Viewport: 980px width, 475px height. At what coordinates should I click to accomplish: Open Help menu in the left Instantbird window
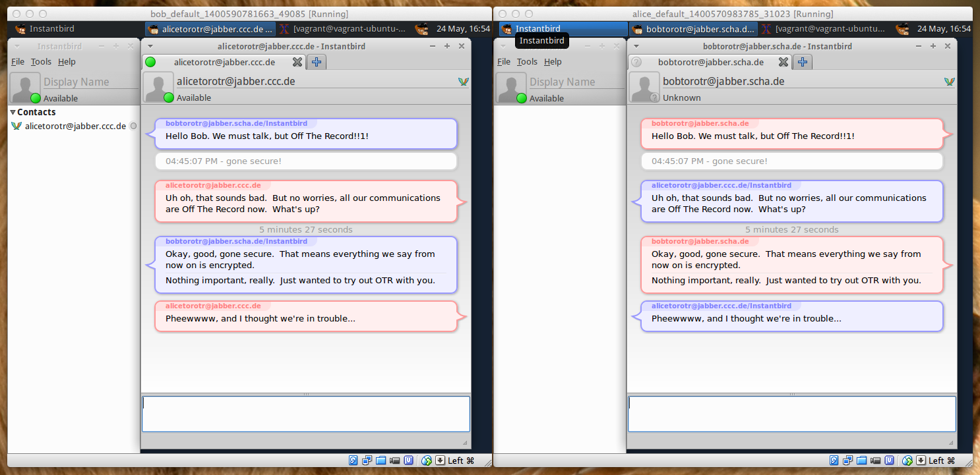67,62
